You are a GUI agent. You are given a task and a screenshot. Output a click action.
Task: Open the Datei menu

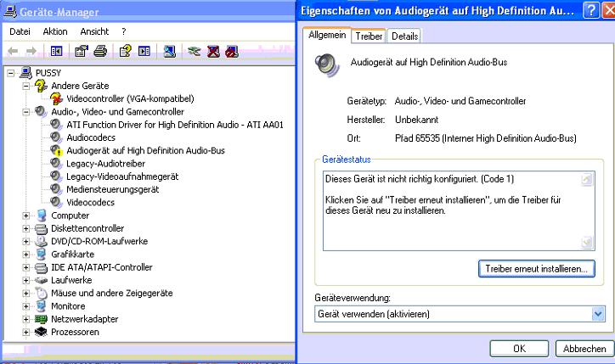pyautogui.click(x=20, y=31)
